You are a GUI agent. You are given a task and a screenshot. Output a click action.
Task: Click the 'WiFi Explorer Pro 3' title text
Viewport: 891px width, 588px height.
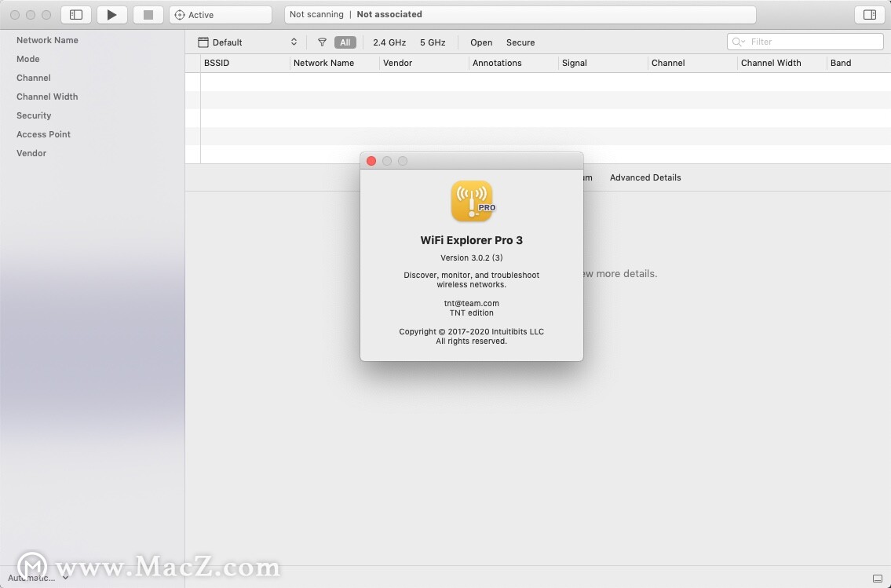point(472,239)
